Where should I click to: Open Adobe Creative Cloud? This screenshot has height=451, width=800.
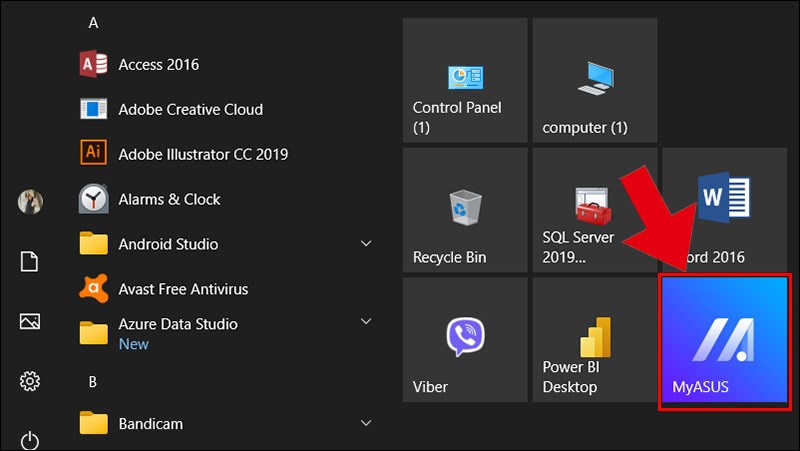pyautogui.click(x=224, y=109)
